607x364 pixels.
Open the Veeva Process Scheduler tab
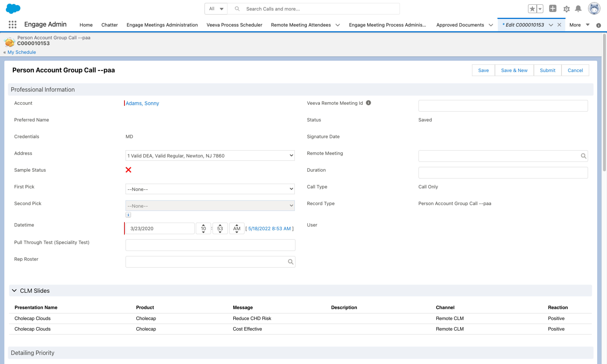coord(234,25)
